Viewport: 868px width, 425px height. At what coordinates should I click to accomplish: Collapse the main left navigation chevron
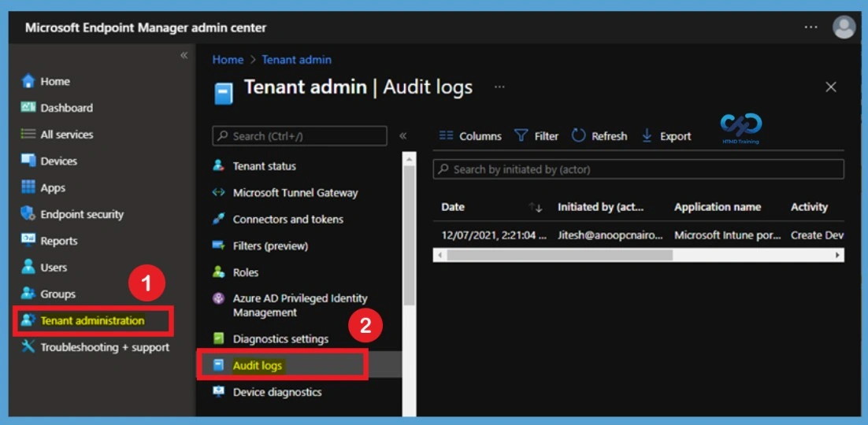(184, 55)
